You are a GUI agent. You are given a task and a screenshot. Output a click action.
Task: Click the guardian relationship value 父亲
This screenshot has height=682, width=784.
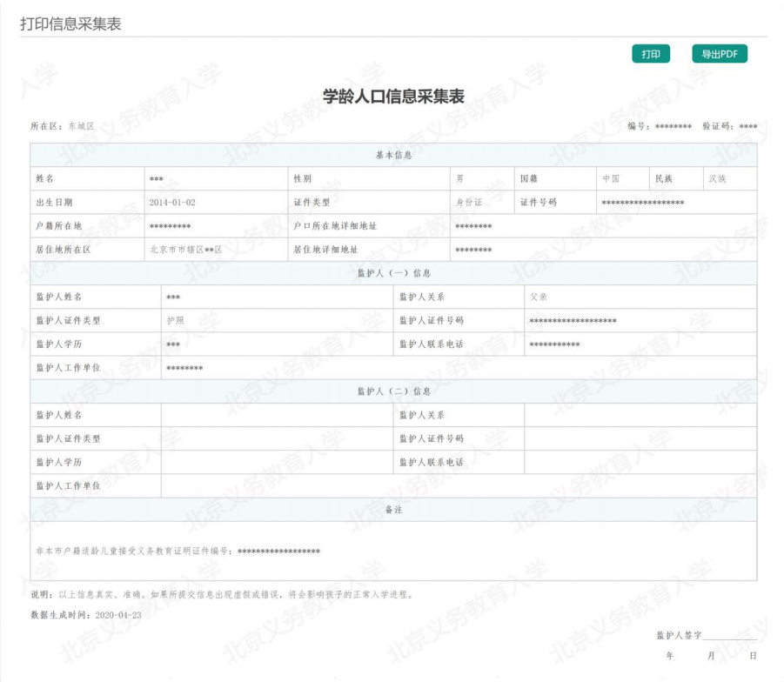(x=539, y=298)
